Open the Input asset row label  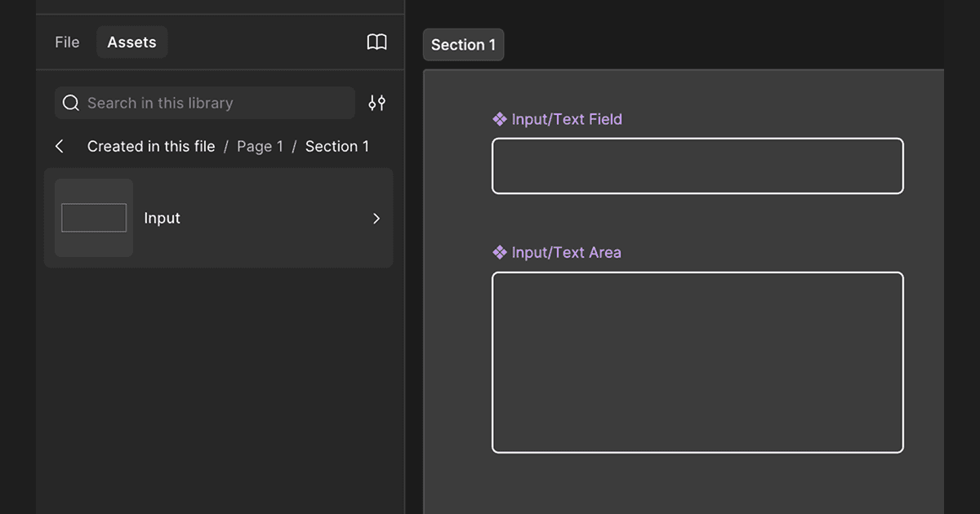tap(162, 218)
